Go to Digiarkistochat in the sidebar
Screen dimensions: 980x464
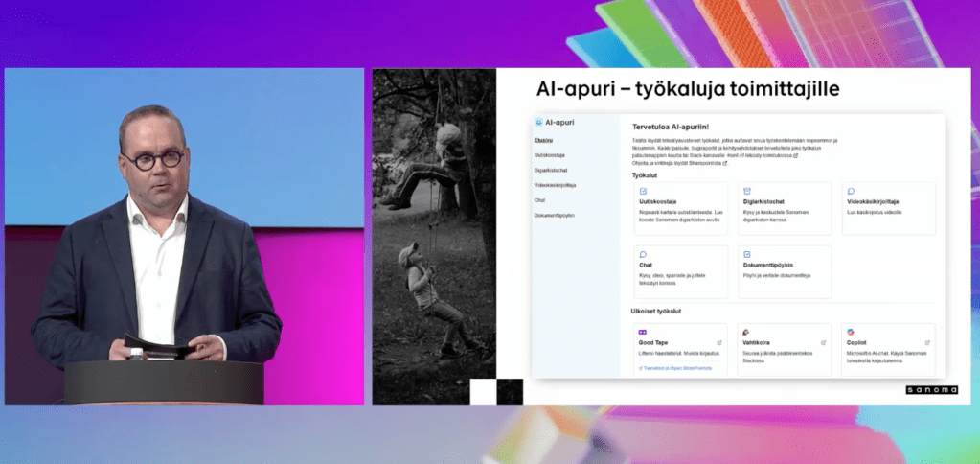tap(551, 170)
